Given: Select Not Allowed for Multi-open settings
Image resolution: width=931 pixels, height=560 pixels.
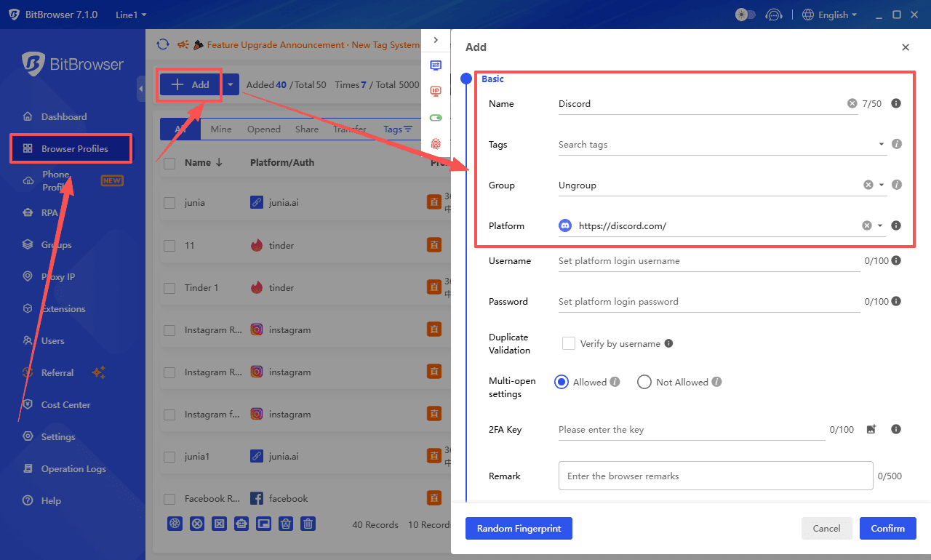Looking at the screenshot, I should click(x=644, y=382).
